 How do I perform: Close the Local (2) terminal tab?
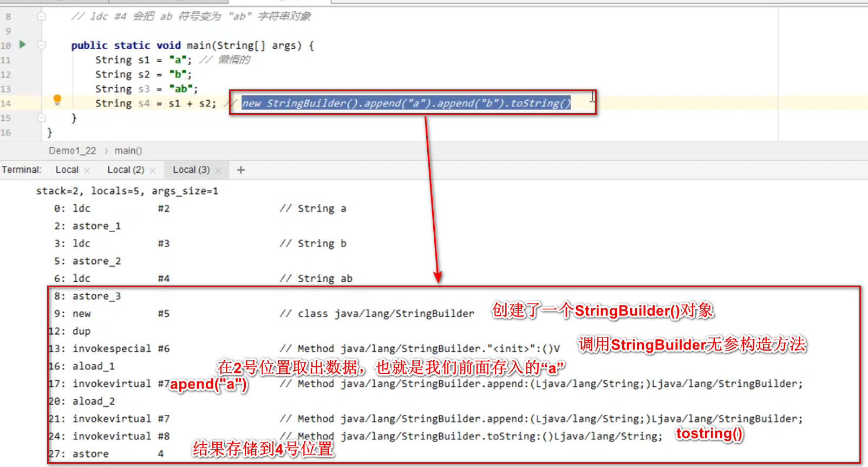coord(153,170)
